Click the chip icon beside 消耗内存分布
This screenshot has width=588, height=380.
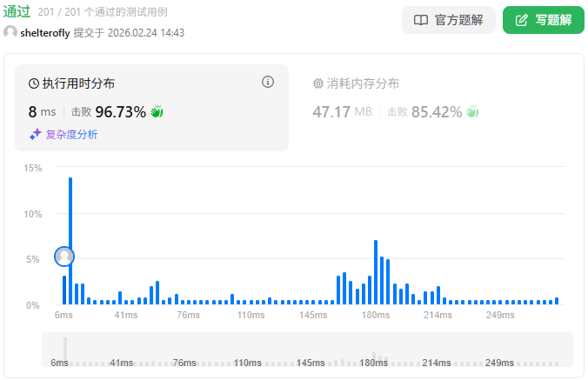pyautogui.click(x=317, y=84)
